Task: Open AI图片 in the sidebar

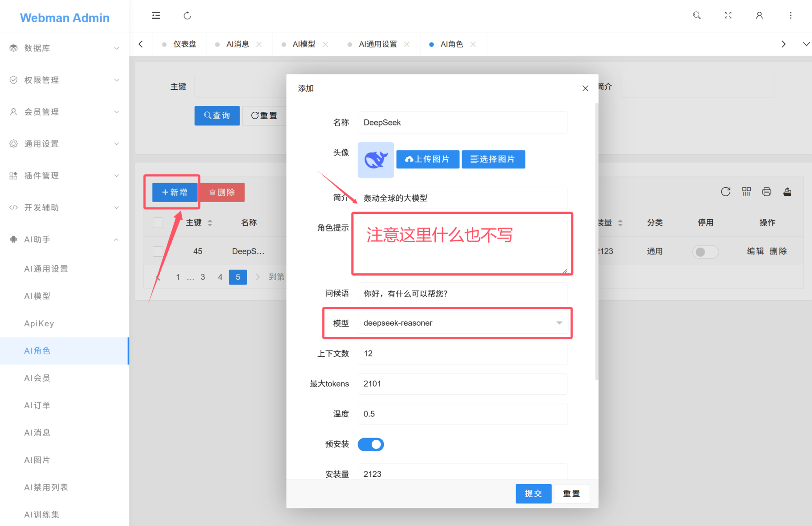Action: point(65,460)
